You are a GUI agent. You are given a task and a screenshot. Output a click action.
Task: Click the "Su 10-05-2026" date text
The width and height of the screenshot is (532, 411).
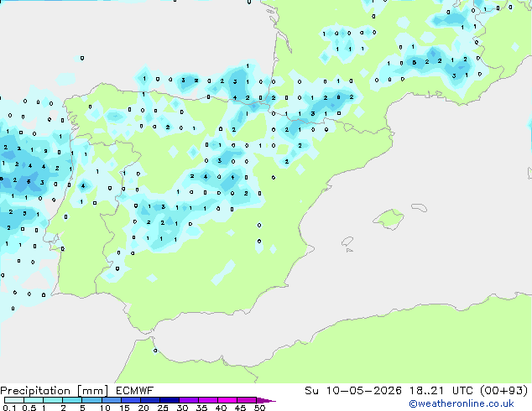coord(353,391)
